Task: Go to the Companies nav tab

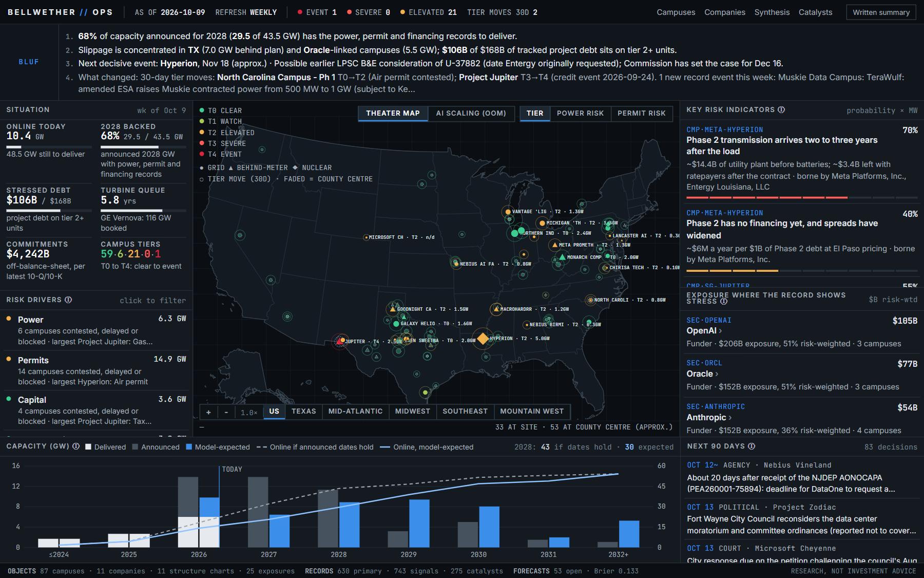Action: pyautogui.click(x=724, y=12)
